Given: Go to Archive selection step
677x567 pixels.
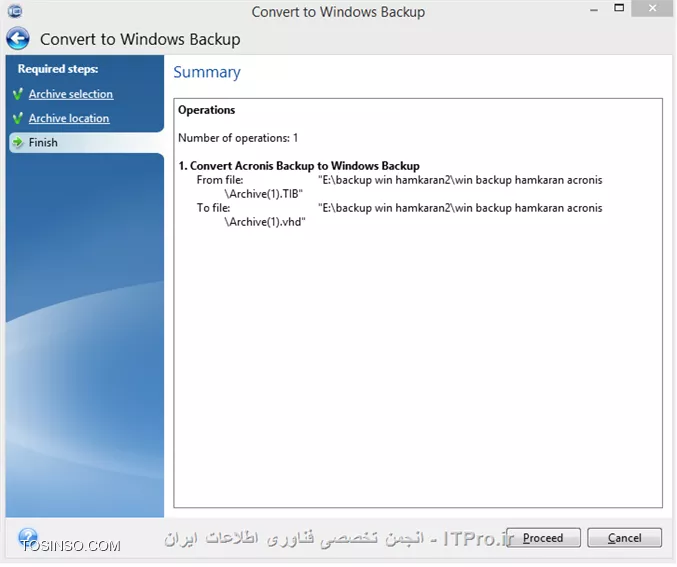Looking at the screenshot, I should point(71,94).
